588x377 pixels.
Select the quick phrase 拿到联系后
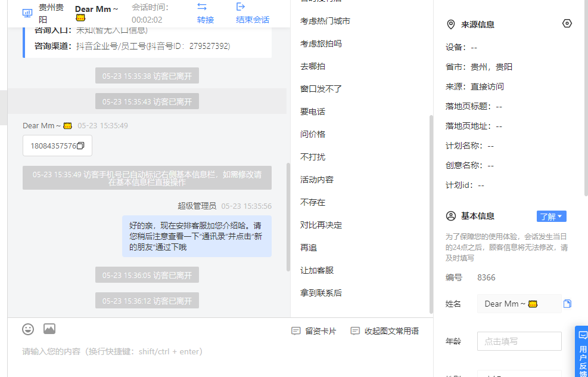[321, 293]
